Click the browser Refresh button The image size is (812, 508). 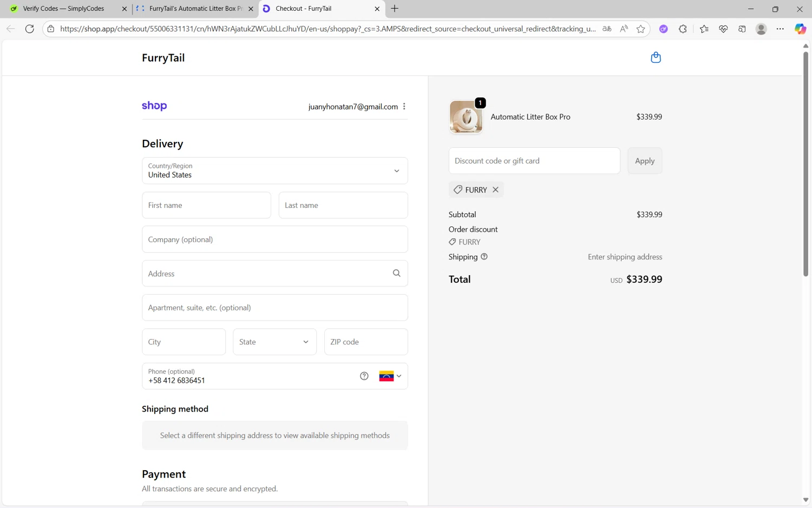[30, 29]
